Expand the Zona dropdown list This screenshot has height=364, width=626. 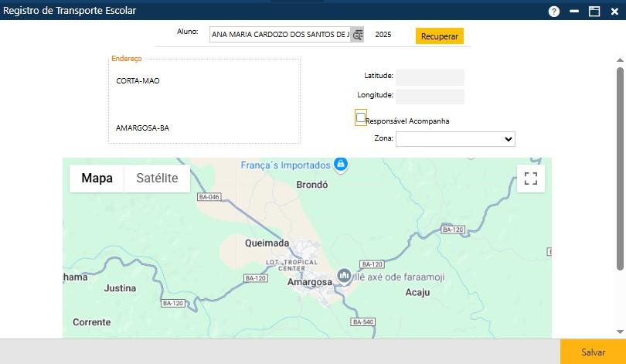click(454, 139)
